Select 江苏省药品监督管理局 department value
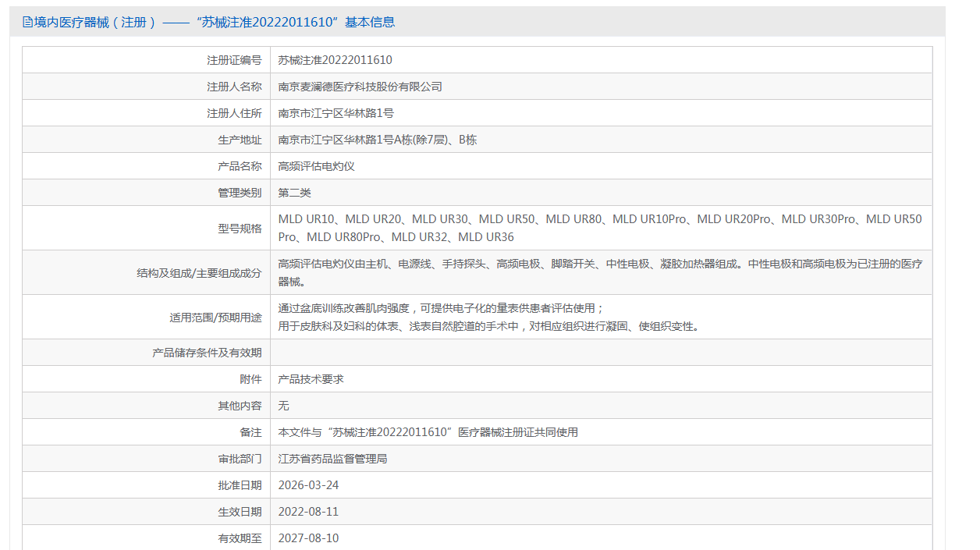This screenshot has width=980, height=550. pyautogui.click(x=333, y=459)
